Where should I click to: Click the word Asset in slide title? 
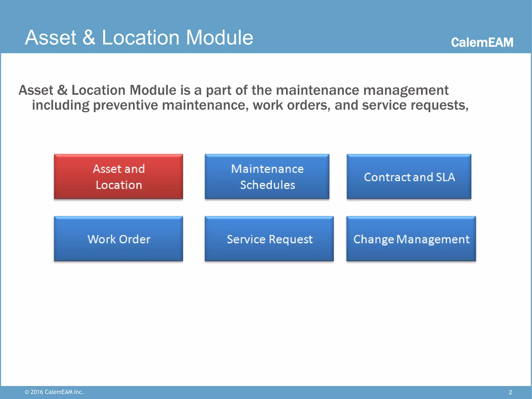click(51, 37)
